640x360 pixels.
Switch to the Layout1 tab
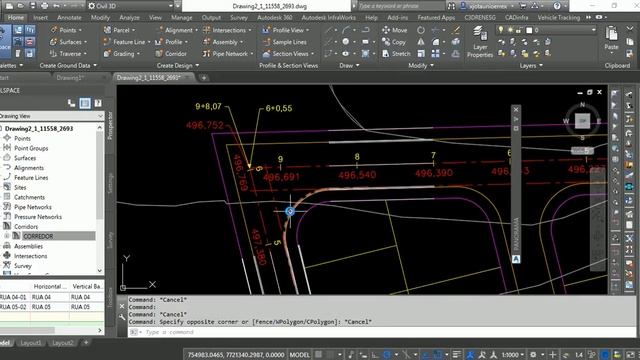point(30,343)
